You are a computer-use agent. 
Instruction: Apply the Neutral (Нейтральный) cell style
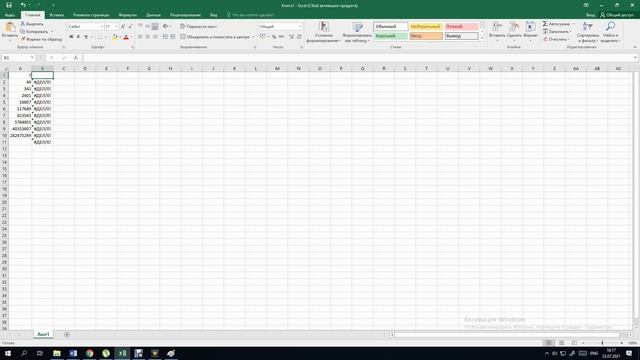pos(426,27)
